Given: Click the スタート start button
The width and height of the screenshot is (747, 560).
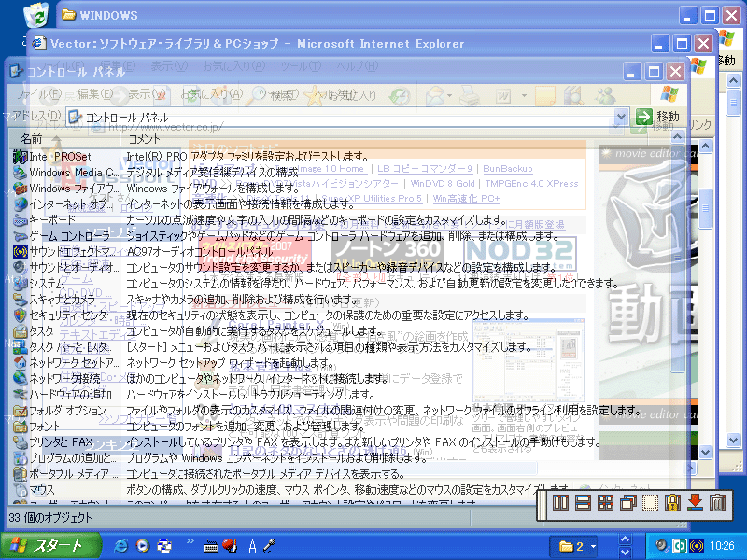Looking at the screenshot, I should coord(50,546).
